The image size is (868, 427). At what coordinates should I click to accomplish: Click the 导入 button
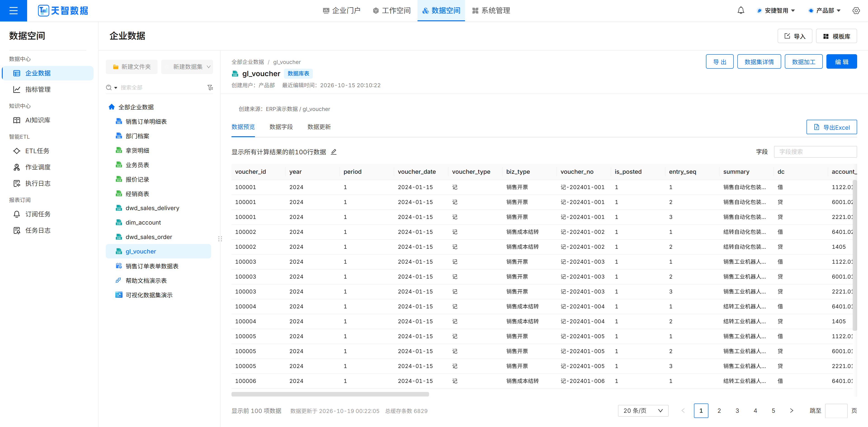point(795,36)
